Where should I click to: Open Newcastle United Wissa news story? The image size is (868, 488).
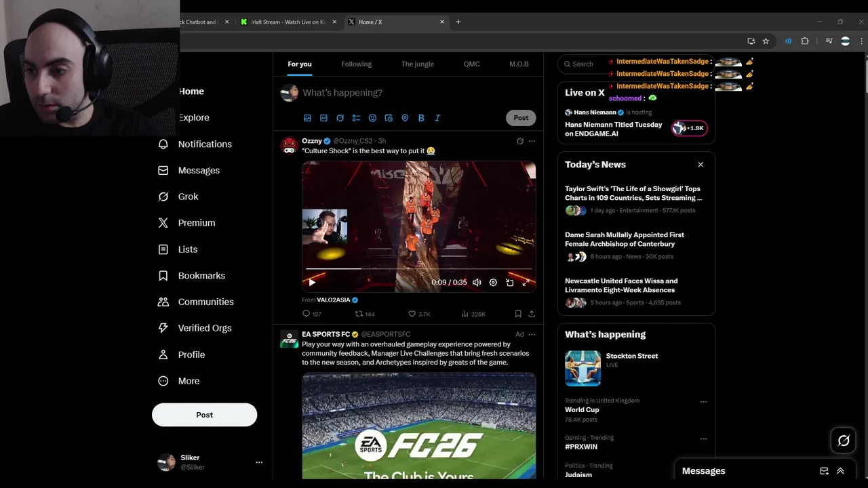[x=621, y=285]
